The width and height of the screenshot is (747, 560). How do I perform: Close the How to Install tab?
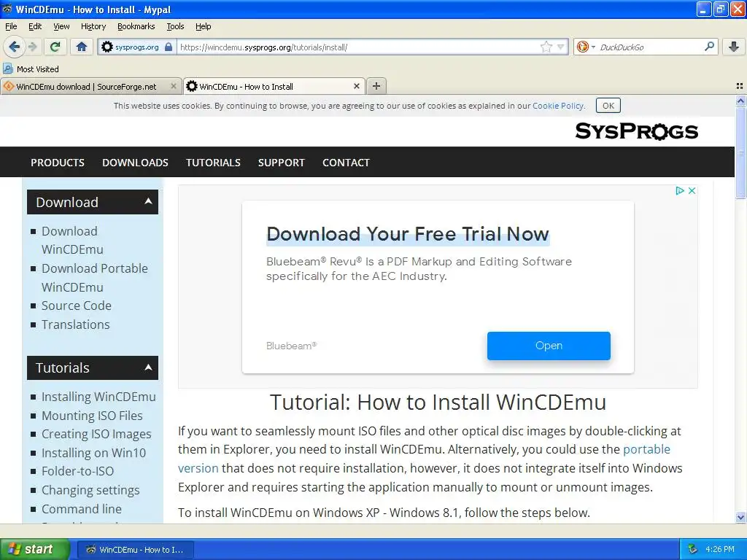(356, 86)
